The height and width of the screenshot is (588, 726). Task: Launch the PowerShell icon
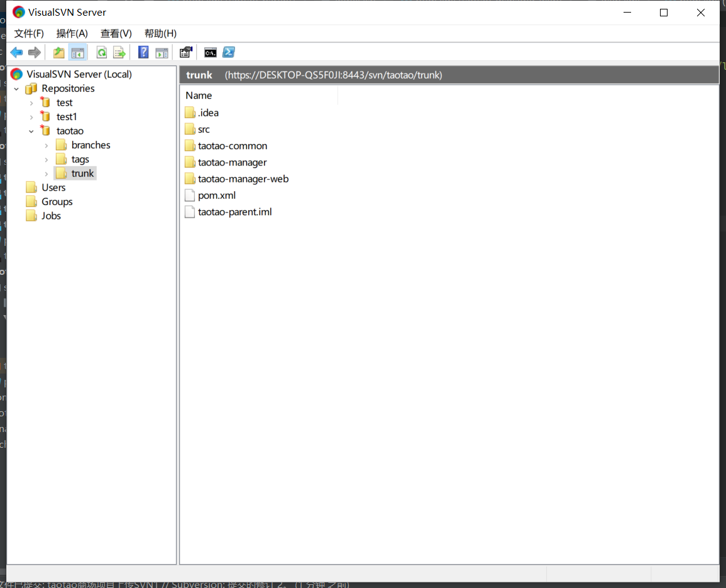click(229, 52)
